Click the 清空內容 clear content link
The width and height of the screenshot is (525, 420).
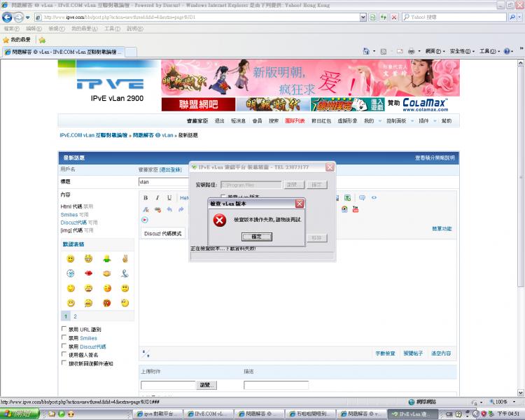pyautogui.click(x=441, y=353)
